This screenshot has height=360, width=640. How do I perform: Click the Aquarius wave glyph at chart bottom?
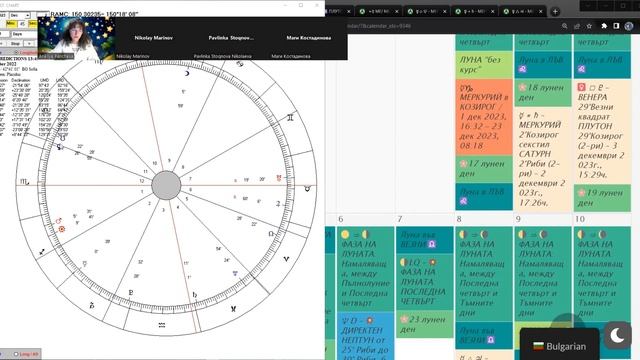(x=162, y=325)
